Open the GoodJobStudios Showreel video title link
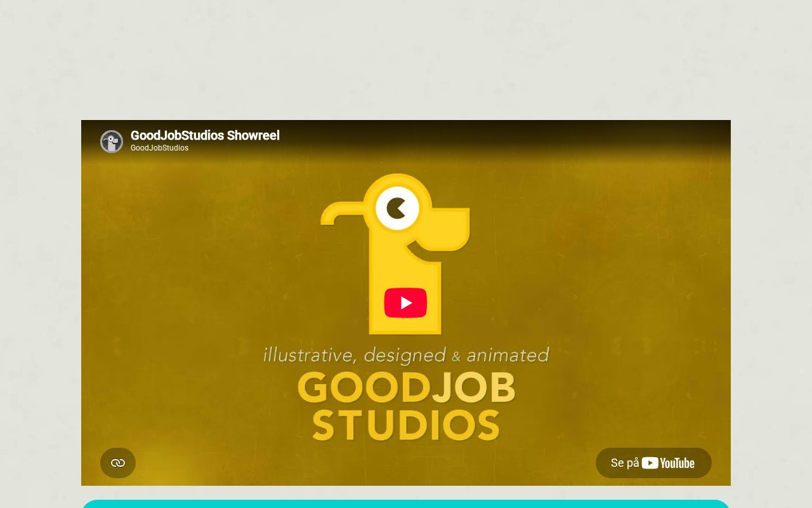The height and width of the screenshot is (508, 812). click(205, 135)
